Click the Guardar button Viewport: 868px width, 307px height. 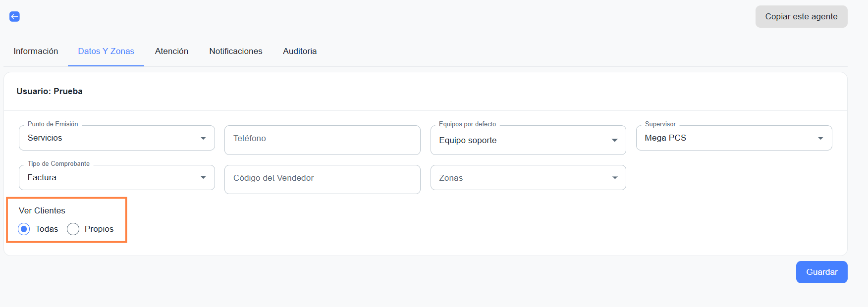point(821,272)
